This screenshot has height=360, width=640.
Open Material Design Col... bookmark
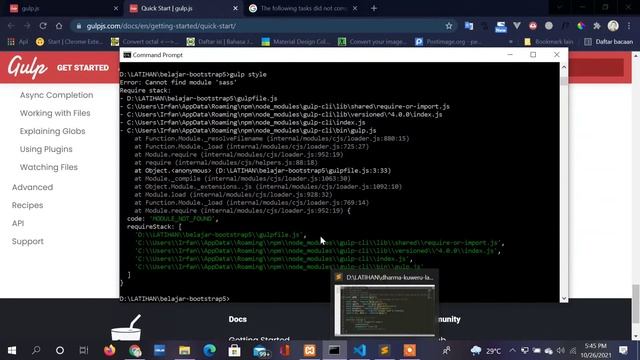click(296, 42)
